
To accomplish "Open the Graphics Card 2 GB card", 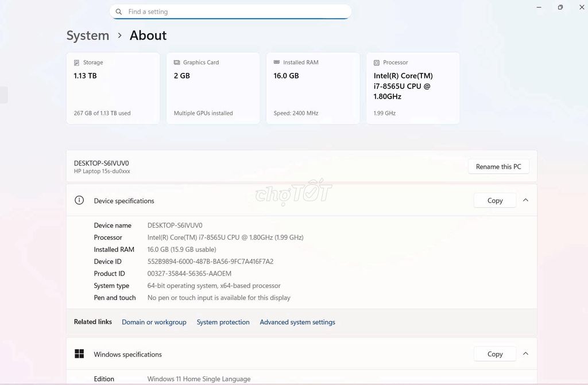I will pos(213,88).
